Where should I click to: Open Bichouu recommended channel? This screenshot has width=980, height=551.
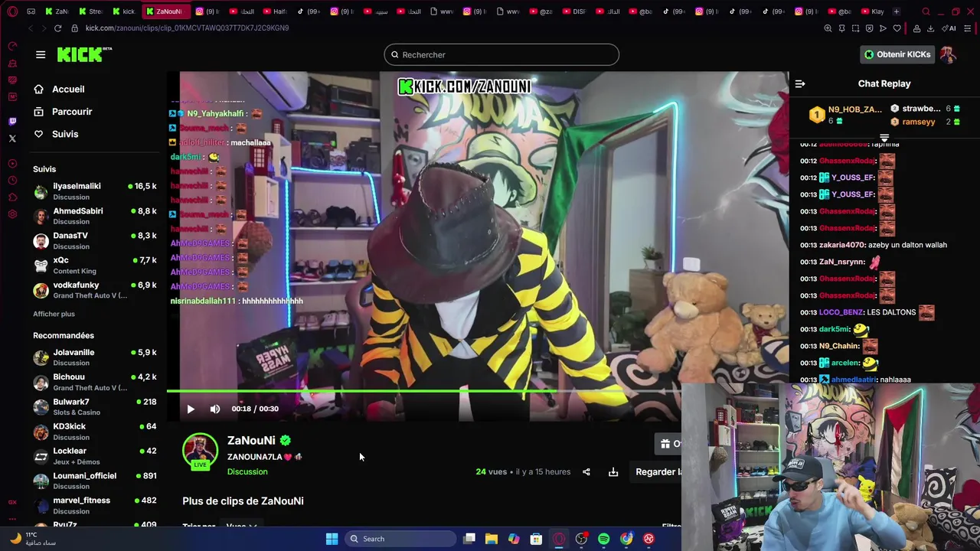95,382
